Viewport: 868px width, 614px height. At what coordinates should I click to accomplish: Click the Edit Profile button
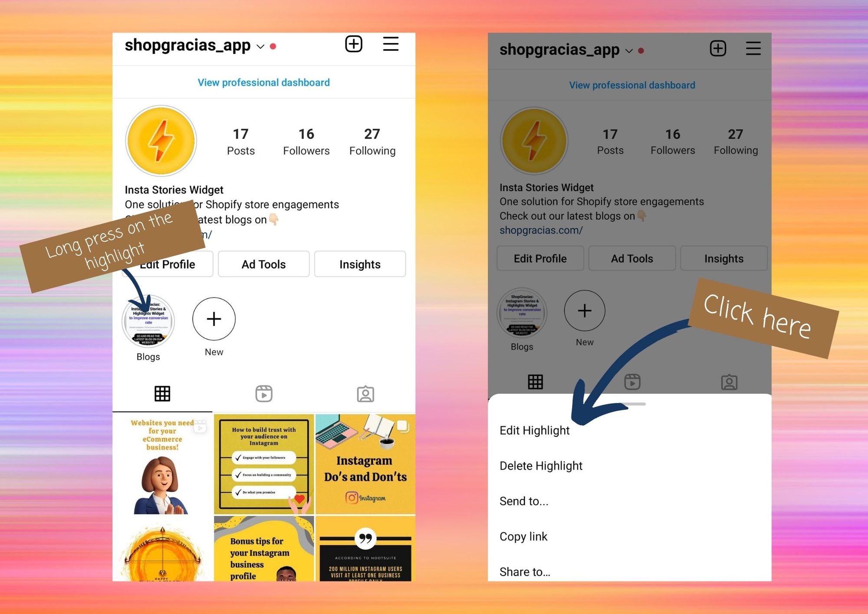tap(168, 263)
